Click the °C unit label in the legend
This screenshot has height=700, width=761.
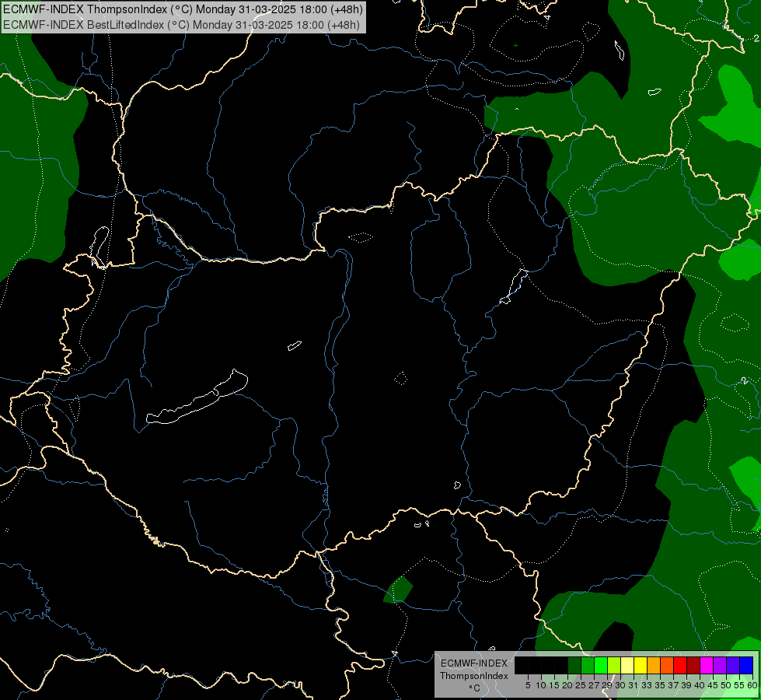(474, 688)
